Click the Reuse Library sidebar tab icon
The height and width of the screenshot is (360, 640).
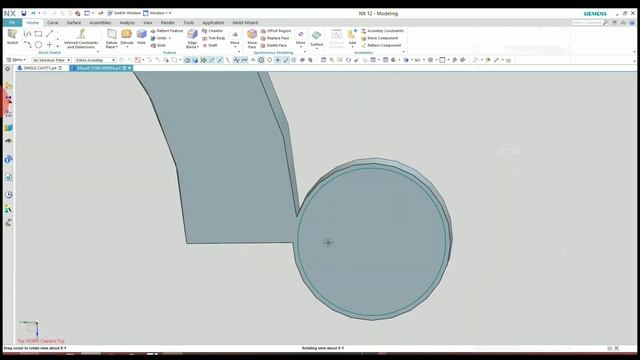(x=8, y=128)
